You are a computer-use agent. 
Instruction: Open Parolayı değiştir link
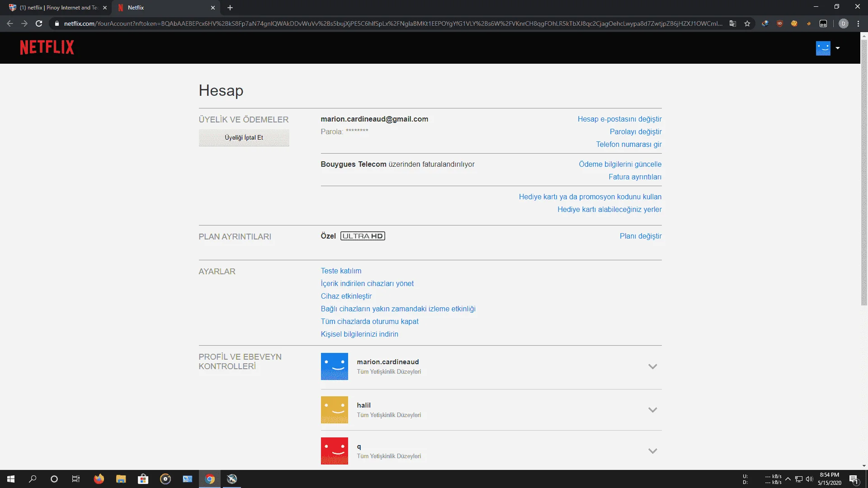(x=636, y=132)
